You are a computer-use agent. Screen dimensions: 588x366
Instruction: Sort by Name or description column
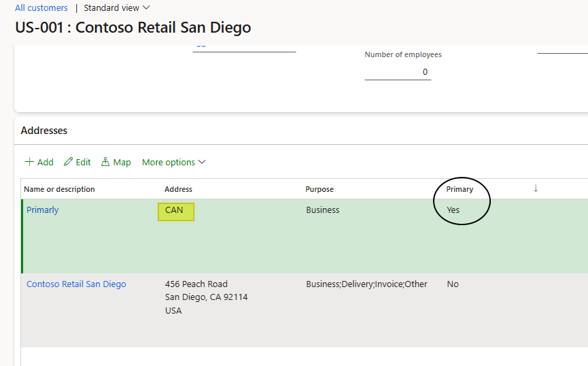(x=59, y=189)
